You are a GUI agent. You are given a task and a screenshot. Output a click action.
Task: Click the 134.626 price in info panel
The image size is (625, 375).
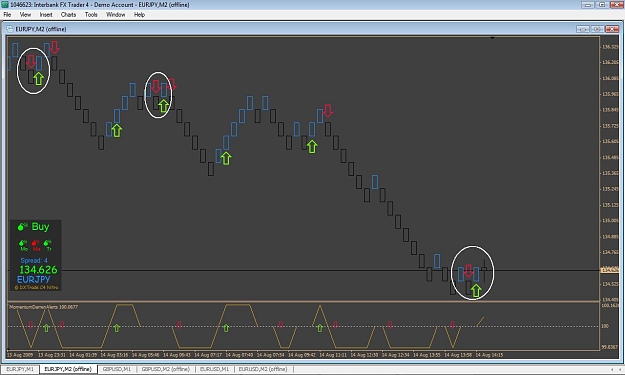(38, 270)
